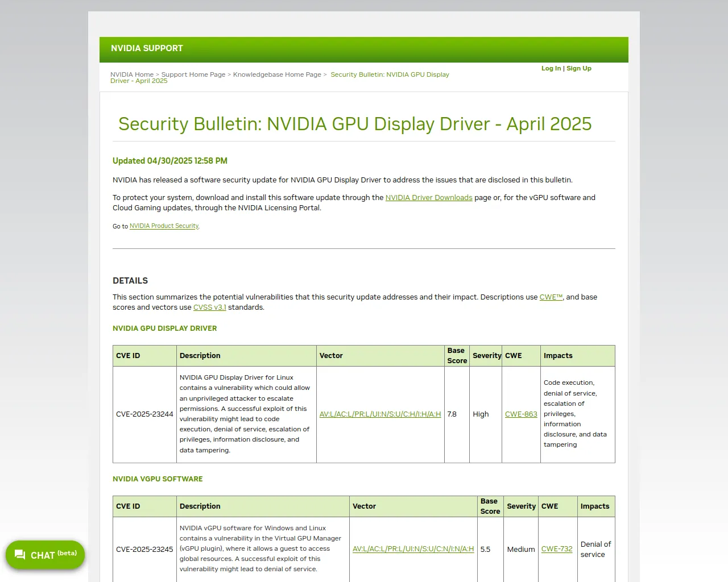This screenshot has height=582, width=728.
Task: Click the Vector column header in first table
Action: pyautogui.click(x=380, y=356)
